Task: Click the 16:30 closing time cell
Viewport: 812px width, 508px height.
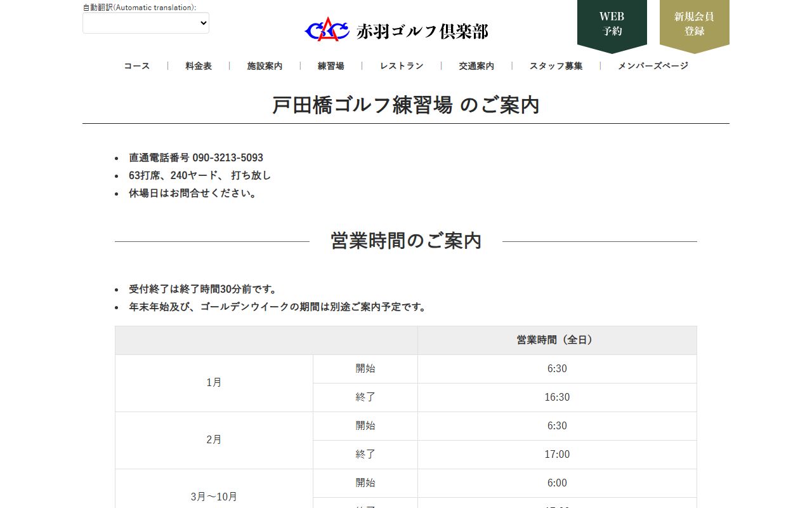Action: pyautogui.click(x=557, y=398)
